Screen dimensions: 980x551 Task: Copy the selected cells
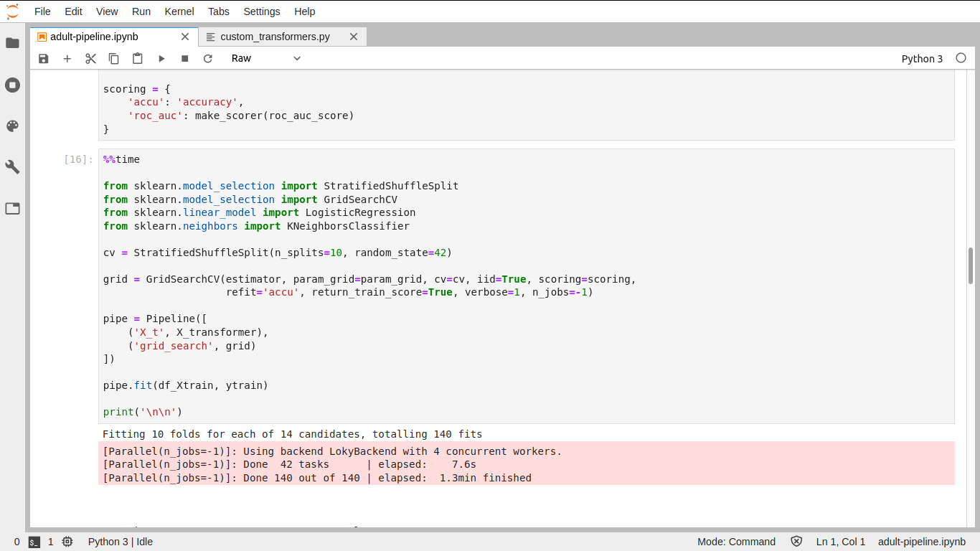coord(113,58)
